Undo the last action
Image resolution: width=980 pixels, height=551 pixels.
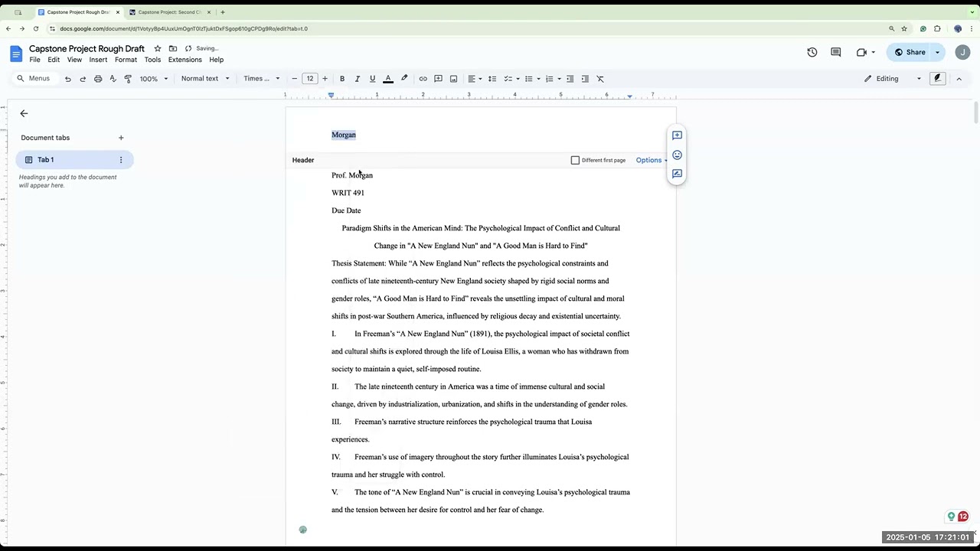pyautogui.click(x=68, y=79)
